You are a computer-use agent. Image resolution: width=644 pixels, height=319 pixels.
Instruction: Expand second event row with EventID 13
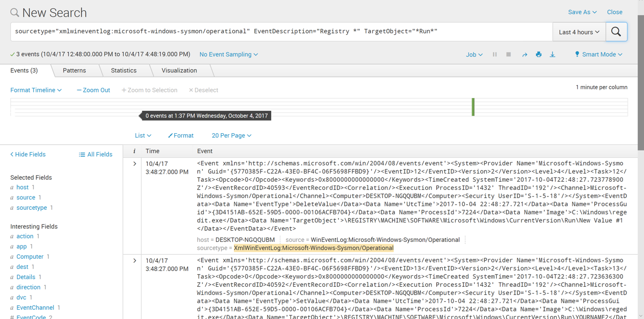(x=134, y=261)
